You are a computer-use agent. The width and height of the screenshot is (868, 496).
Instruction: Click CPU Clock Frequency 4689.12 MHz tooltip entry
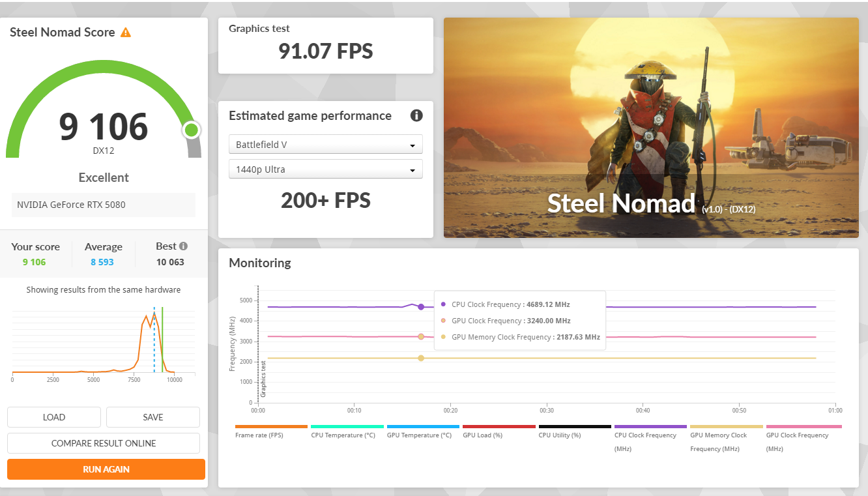[510, 304]
